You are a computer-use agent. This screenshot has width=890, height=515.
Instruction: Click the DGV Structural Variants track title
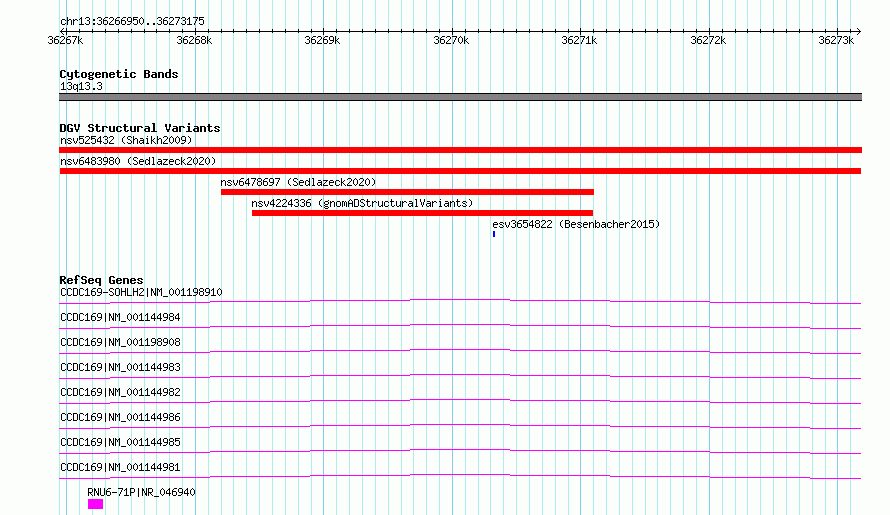140,128
